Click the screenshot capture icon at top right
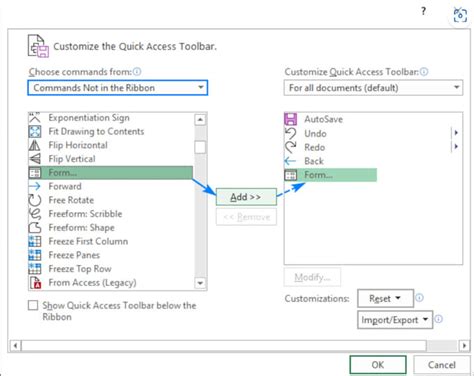This screenshot has height=376, width=474. click(x=460, y=15)
